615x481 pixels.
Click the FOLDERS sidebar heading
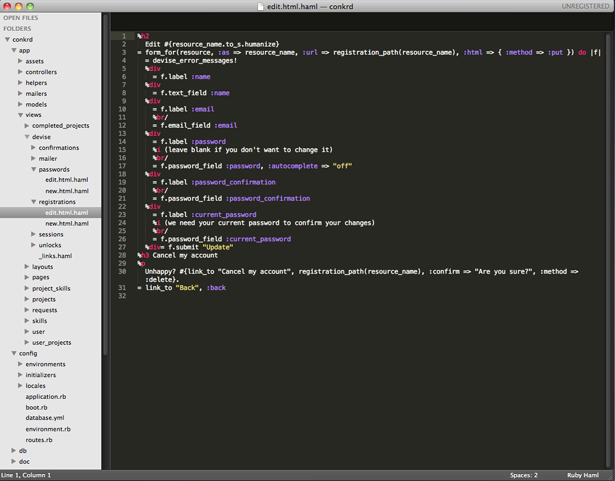coord(17,29)
